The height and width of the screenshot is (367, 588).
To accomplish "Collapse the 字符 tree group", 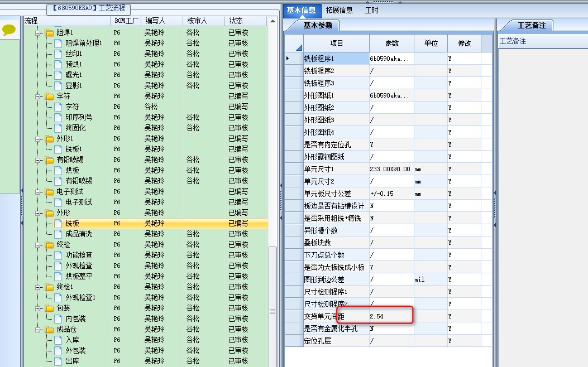I will [38, 96].
